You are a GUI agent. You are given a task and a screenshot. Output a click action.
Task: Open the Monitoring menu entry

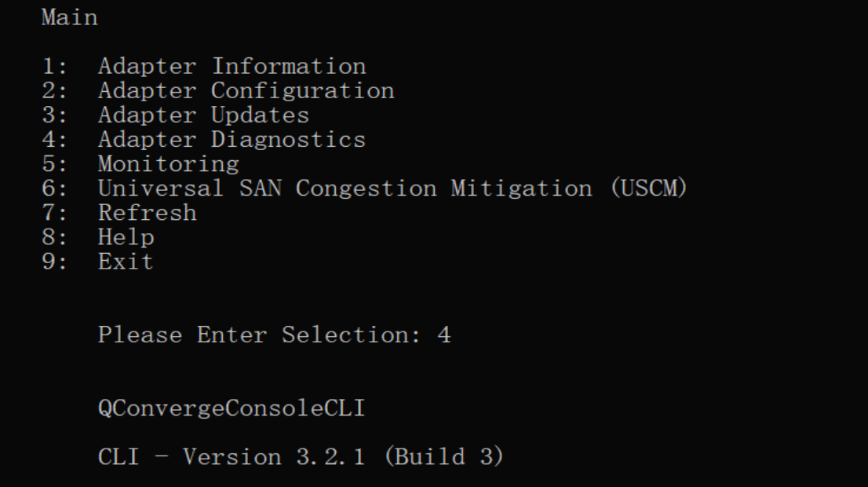tap(168, 164)
